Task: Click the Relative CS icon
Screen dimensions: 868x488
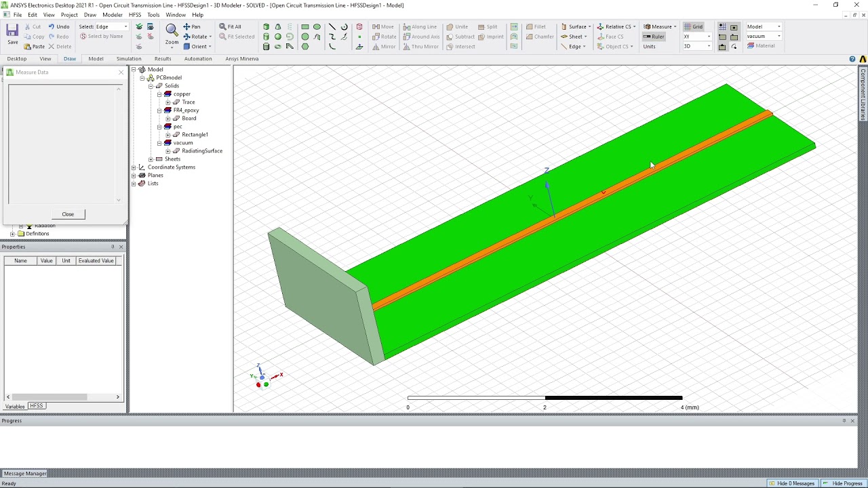Action: coord(600,26)
